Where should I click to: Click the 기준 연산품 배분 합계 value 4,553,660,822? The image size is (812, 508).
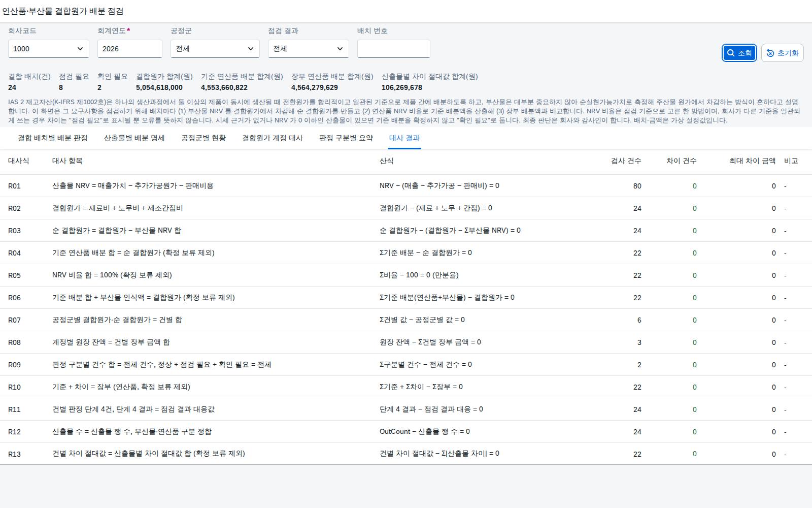224,87
